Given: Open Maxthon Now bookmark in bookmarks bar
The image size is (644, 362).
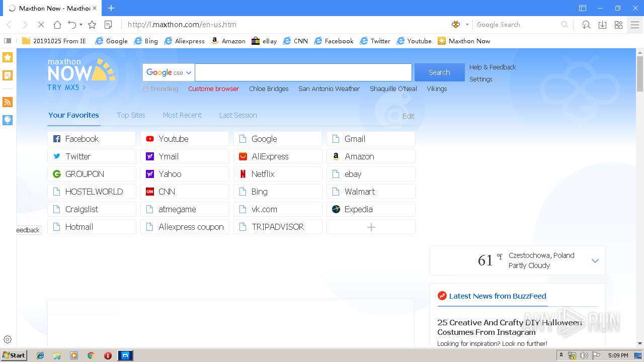Looking at the screenshot, I should click(x=464, y=41).
